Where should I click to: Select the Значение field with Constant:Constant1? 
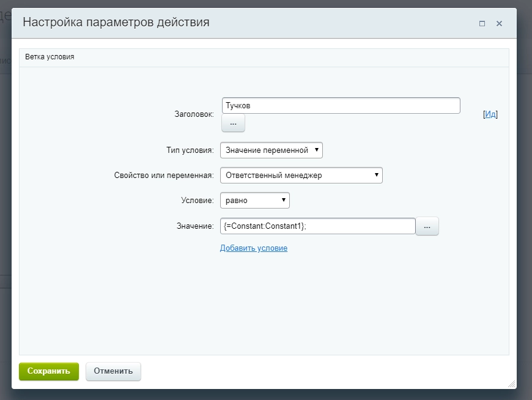point(318,226)
